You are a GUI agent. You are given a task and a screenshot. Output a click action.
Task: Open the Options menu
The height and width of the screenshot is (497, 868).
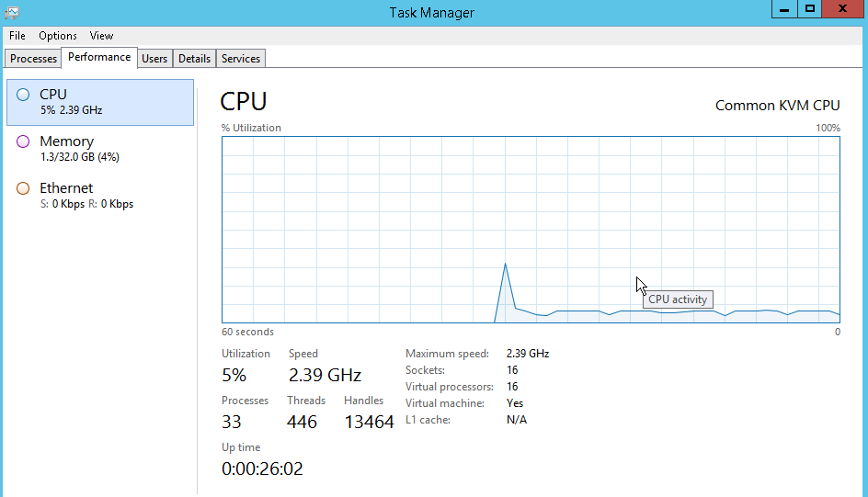(x=58, y=36)
